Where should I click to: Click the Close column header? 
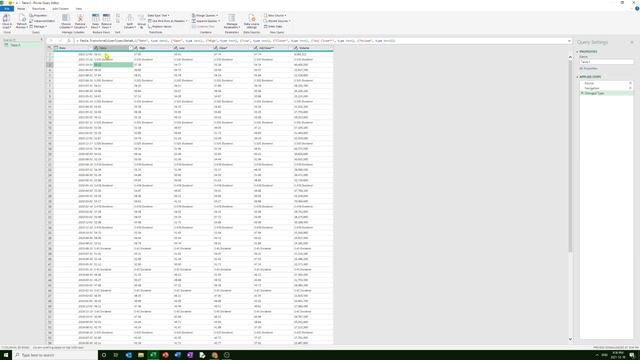(233, 48)
